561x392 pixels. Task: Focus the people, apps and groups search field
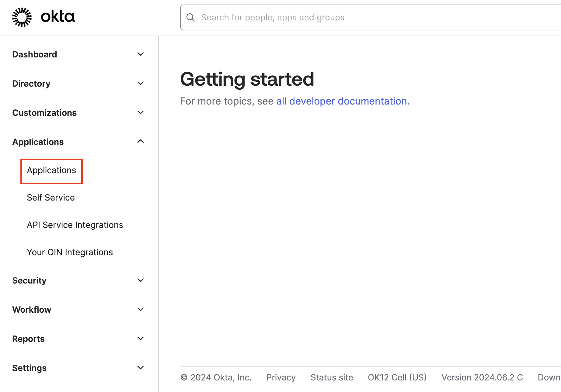coord(371,18)
